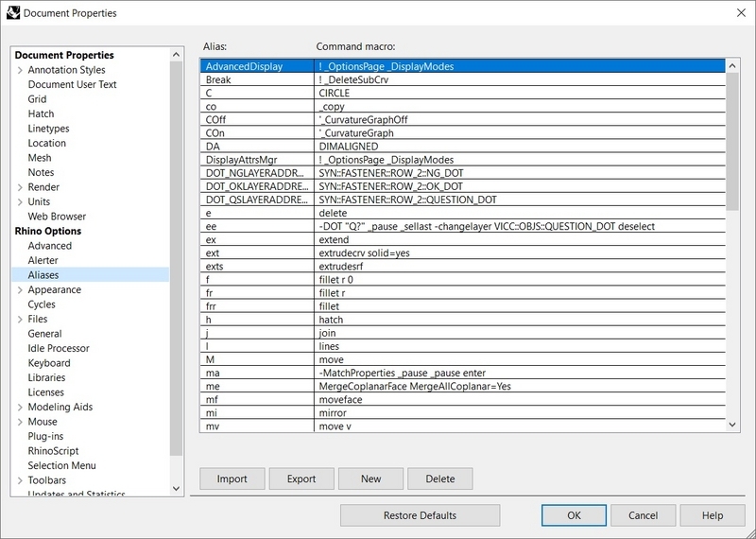The image size is (756, 539).
Task: Select the MergeCoplanarFace macro cell
Action: tap(520, 387)
